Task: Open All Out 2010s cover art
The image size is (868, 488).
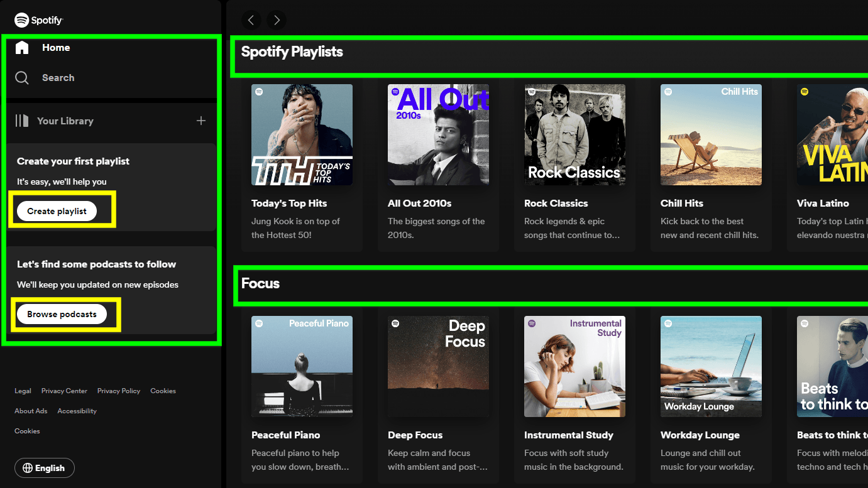Action: (438, 135)
